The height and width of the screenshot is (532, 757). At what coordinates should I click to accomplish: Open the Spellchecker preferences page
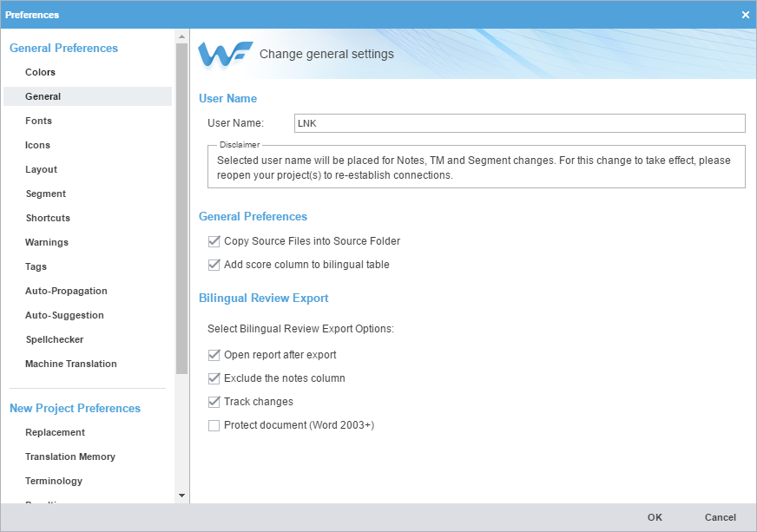[54, 339]
